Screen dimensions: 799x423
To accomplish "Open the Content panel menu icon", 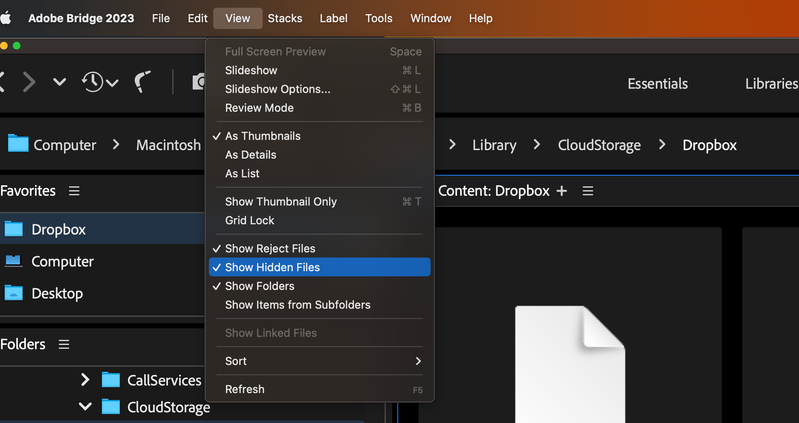I will pyautogui.click(x=588, y=191).
